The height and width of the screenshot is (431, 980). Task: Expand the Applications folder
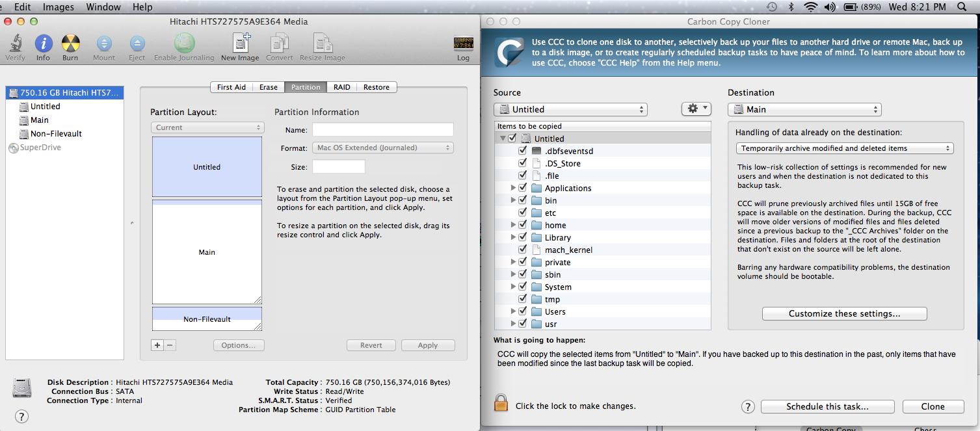click(513, 188)
